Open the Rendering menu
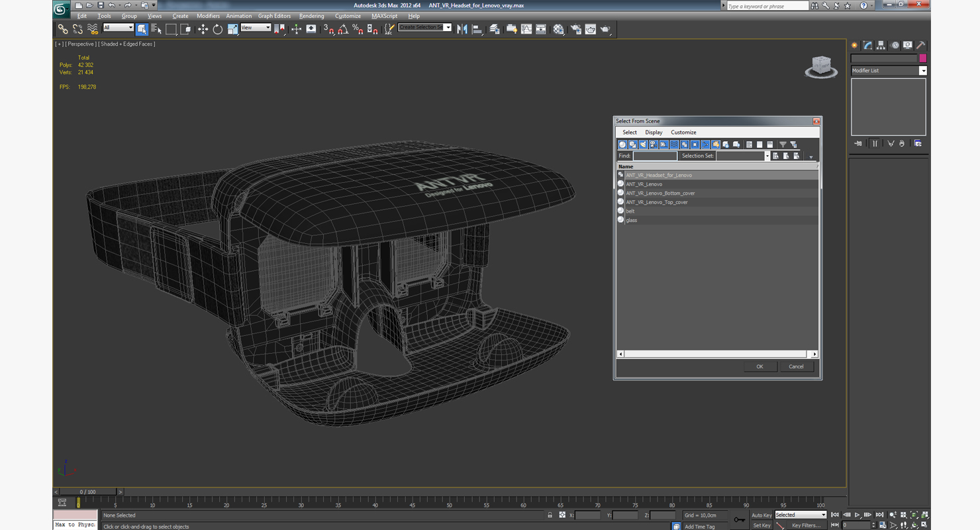 (311, 16)
